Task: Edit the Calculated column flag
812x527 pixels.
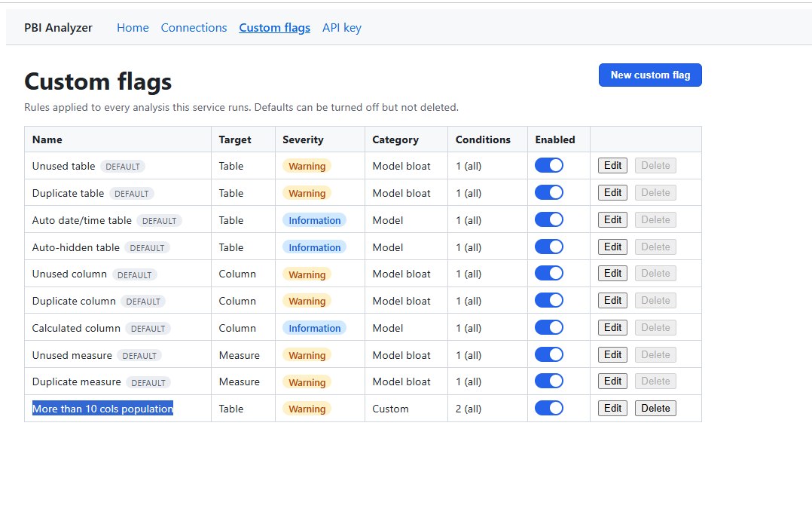Action: 612,327
